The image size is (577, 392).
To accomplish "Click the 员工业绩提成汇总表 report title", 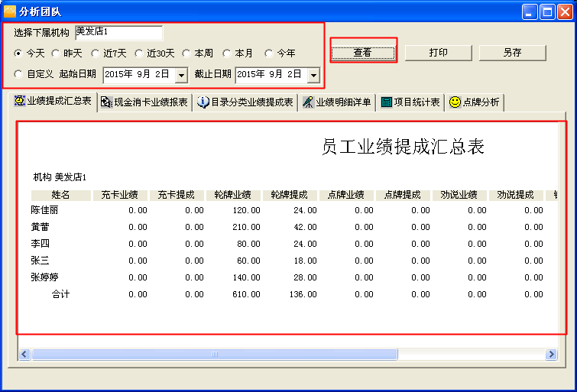I will coord(403,147).
